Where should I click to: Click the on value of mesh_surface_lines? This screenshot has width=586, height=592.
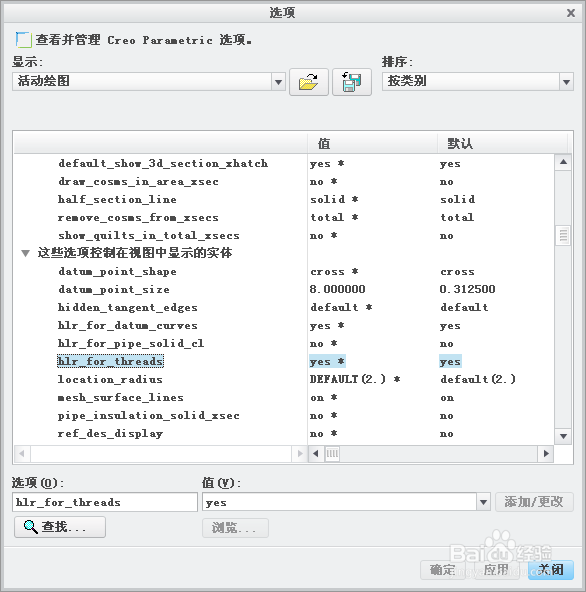[324, 398]
